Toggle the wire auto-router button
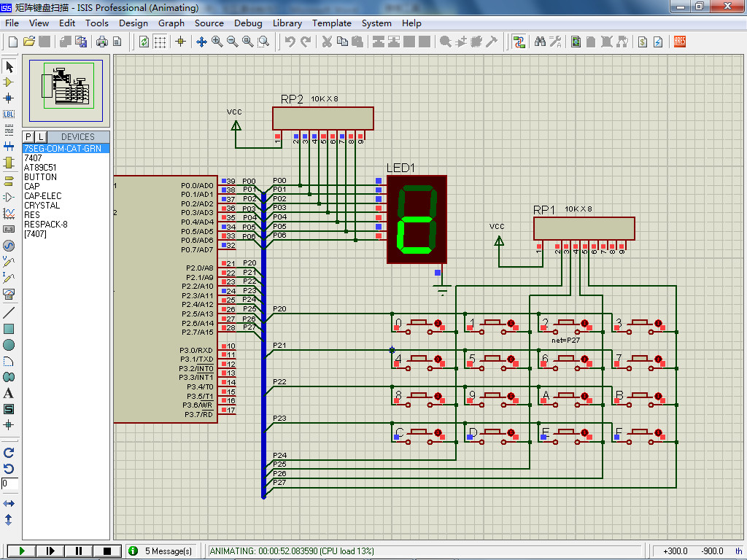The height and width of the screenshot is (560, 747). [x=519, y=42]
